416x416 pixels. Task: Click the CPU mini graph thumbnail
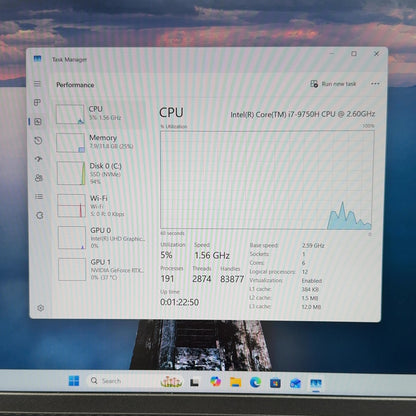(70, 114)
